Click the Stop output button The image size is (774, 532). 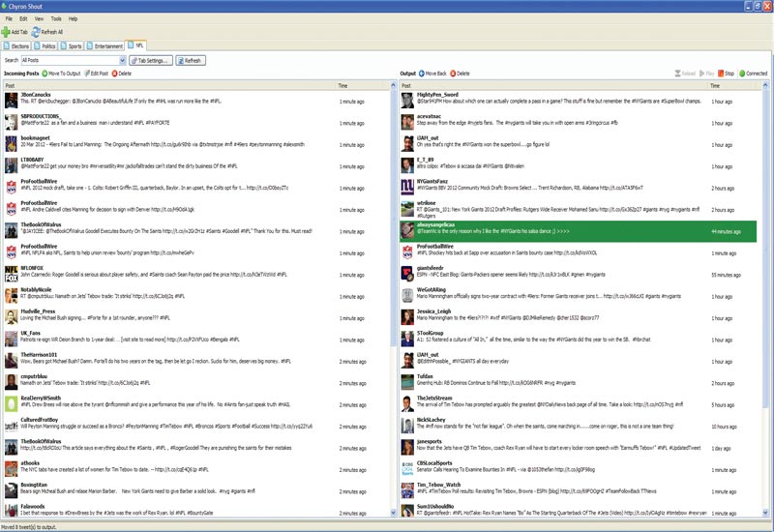tap(726, 74)
